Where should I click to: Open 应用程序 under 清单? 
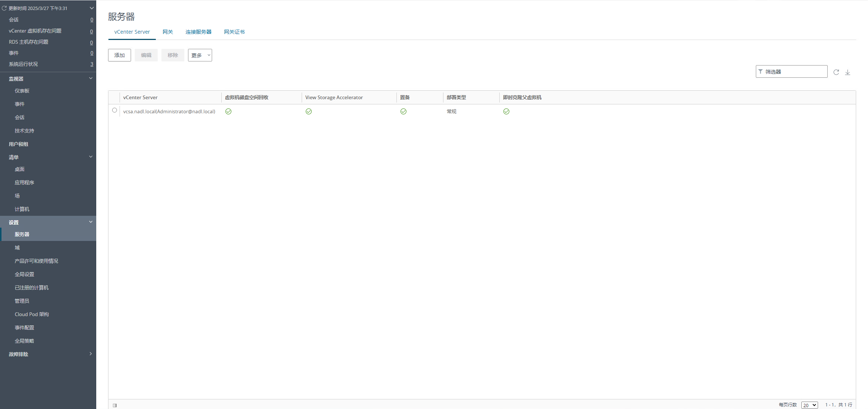click(x=24, y=182)
